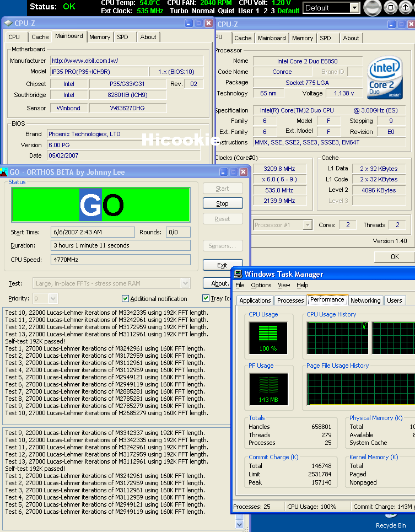Select the Turbo mode in top bar
415x532 pixels.
pyautogui.click(x=179, y=11)
